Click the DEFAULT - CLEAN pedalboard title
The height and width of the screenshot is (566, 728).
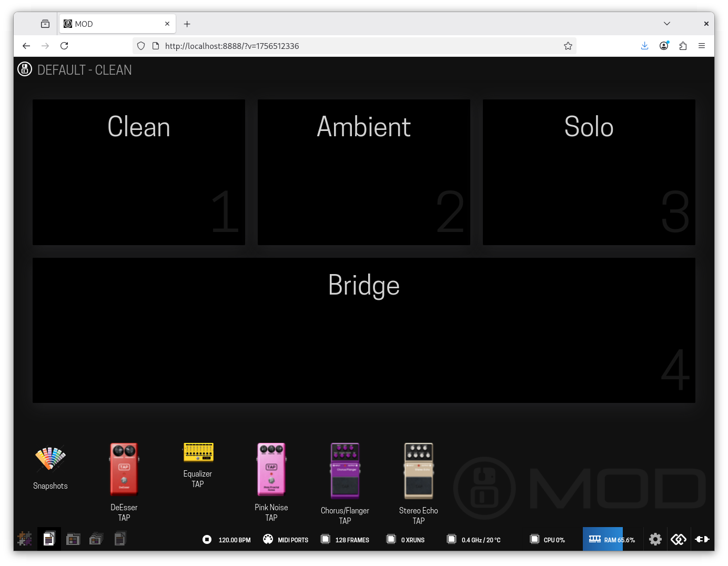pyautogui.click(x=85, y=70)
